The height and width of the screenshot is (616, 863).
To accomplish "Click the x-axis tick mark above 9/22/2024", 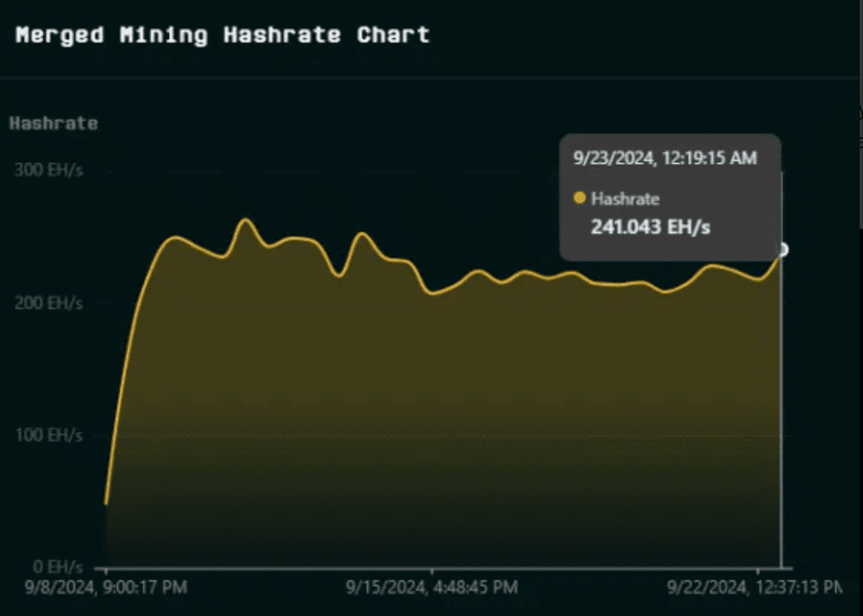I will [758, 571].
